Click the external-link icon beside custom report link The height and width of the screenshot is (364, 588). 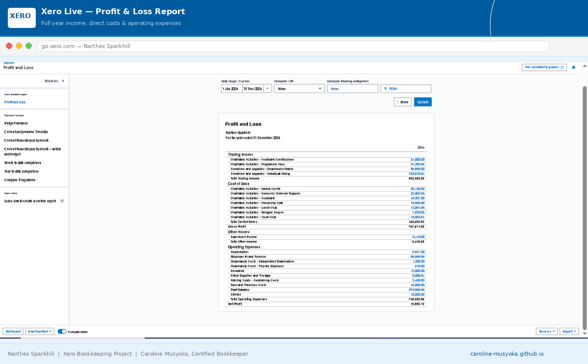click(x=62, y=201)
